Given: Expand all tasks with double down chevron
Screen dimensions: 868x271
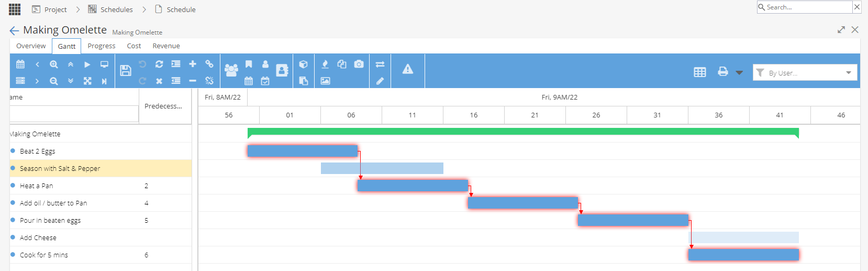Looking at the screenshot, I should [71, 81].
